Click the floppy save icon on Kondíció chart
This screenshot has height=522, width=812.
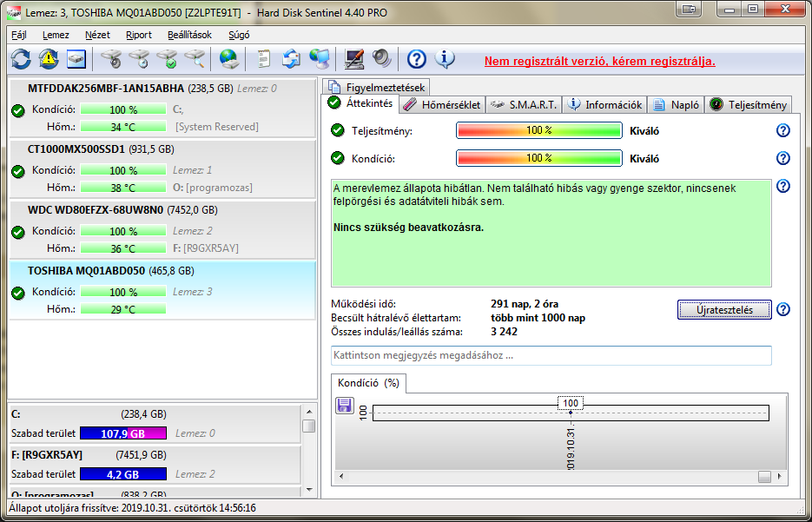point(345,405)
